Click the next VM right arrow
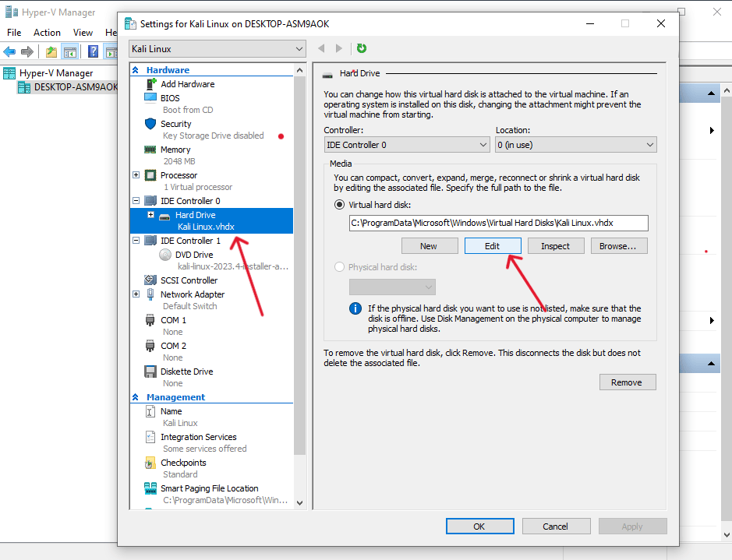The height and width of the screenshot is (560, 732). pyautogui.click(x=339, y=48)
